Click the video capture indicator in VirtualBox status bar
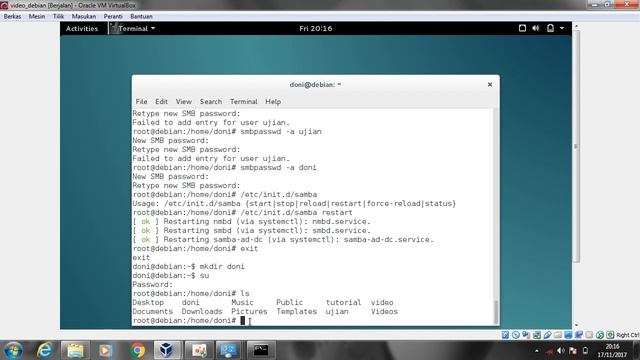Viewport: 640px width, 360px height. click(x=578, y=335)
